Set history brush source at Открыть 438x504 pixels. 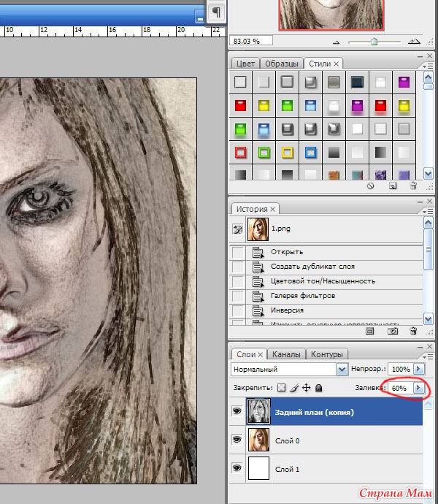pos(238,252)
